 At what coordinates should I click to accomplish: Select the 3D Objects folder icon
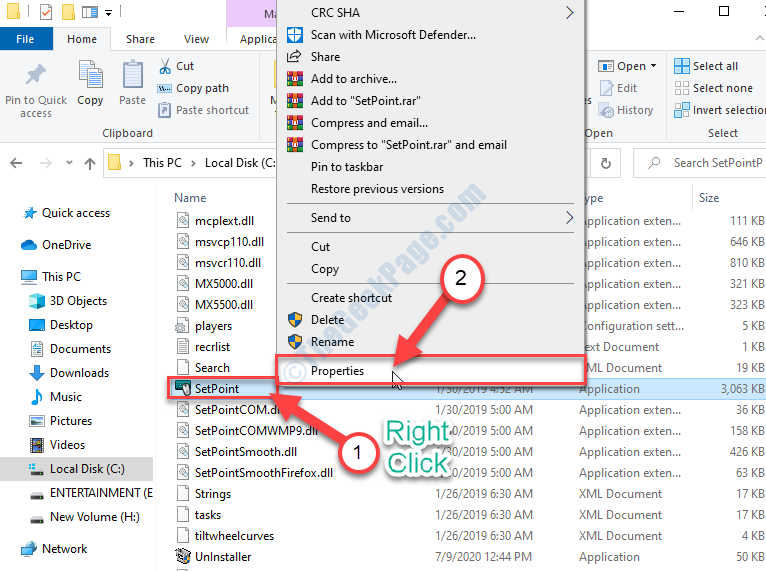pyautogui.click(x=36, y=301)
